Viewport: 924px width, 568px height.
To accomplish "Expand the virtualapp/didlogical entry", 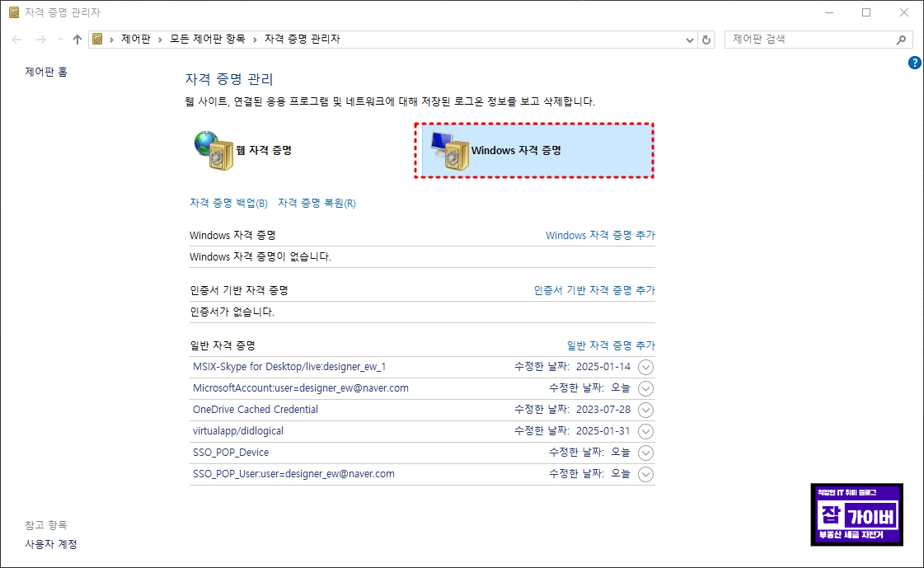I will (x=646, y=431).
